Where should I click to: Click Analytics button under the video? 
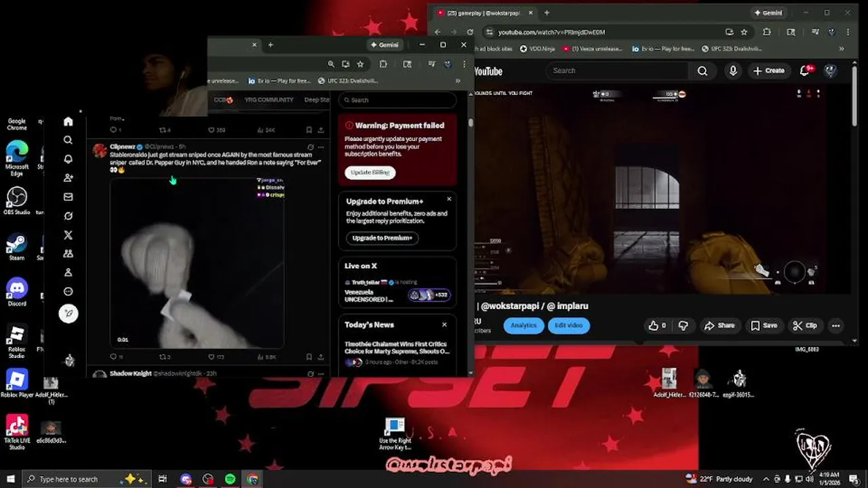click(524, 325)
